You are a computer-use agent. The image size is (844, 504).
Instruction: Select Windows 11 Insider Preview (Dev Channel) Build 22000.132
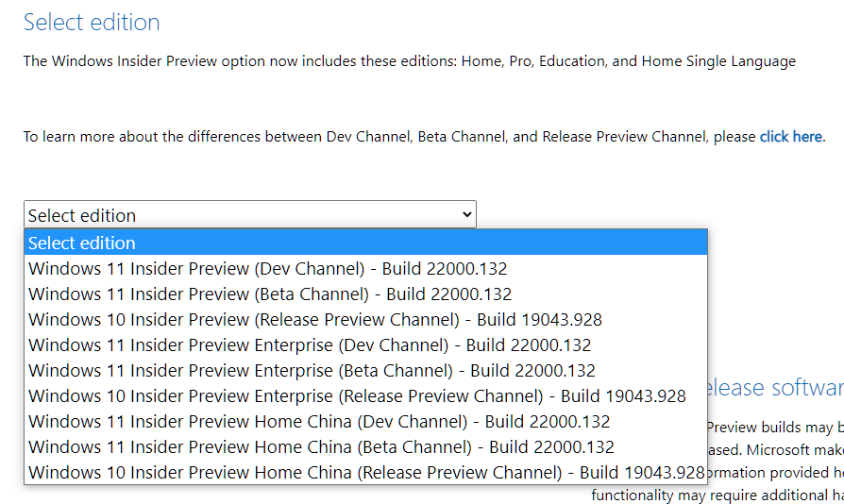(365, 268)
